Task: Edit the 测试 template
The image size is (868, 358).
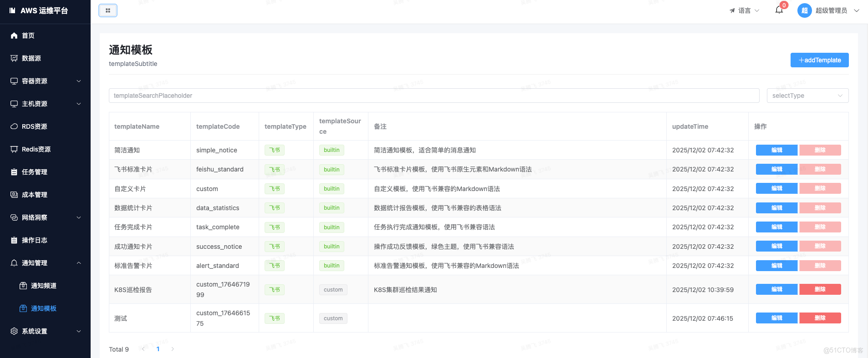Action: 776,318
